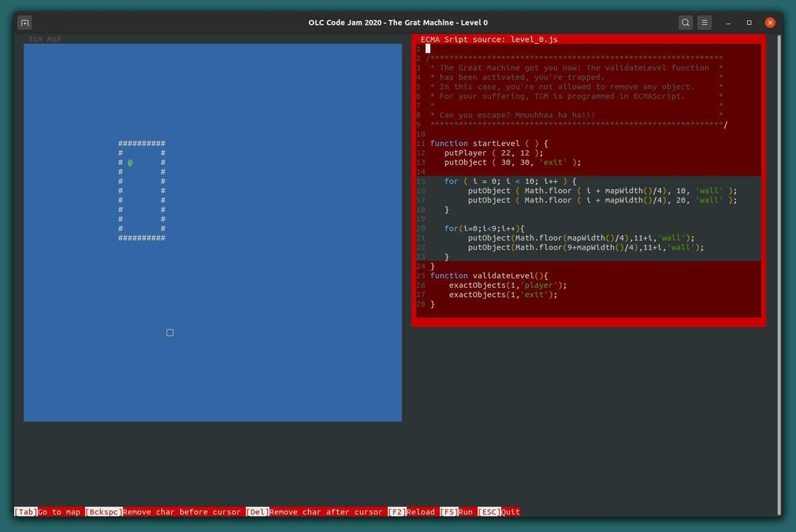Open the hamburger menu in titlebar

[705, 22]
